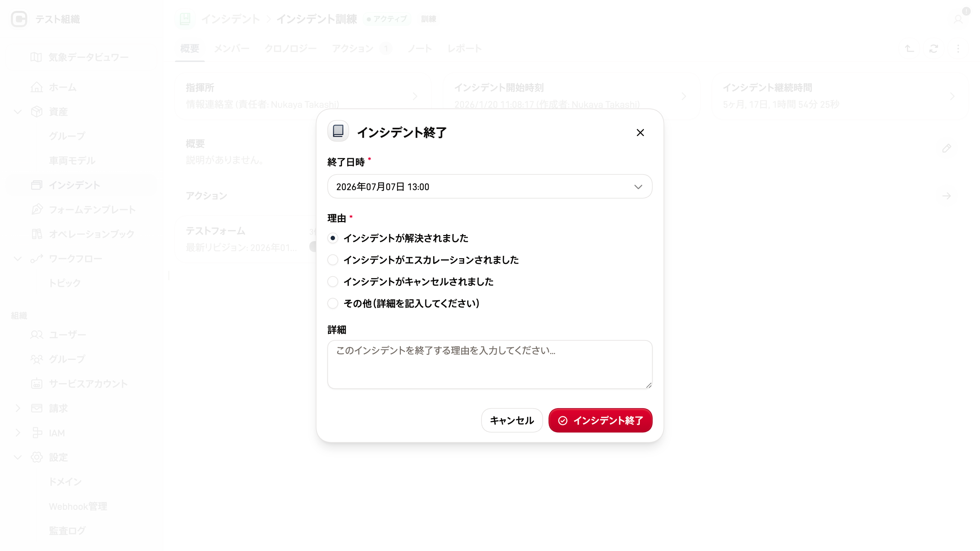Expand the インシデント継続時間 card chevron
Image resolution: width=980 pixels, height=551 pixels.
(x=952, y=96)
